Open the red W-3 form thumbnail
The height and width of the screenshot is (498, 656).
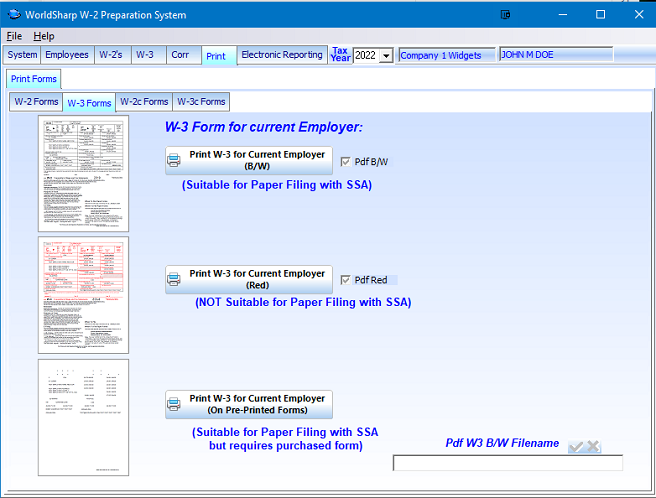[x=84, y=295]
